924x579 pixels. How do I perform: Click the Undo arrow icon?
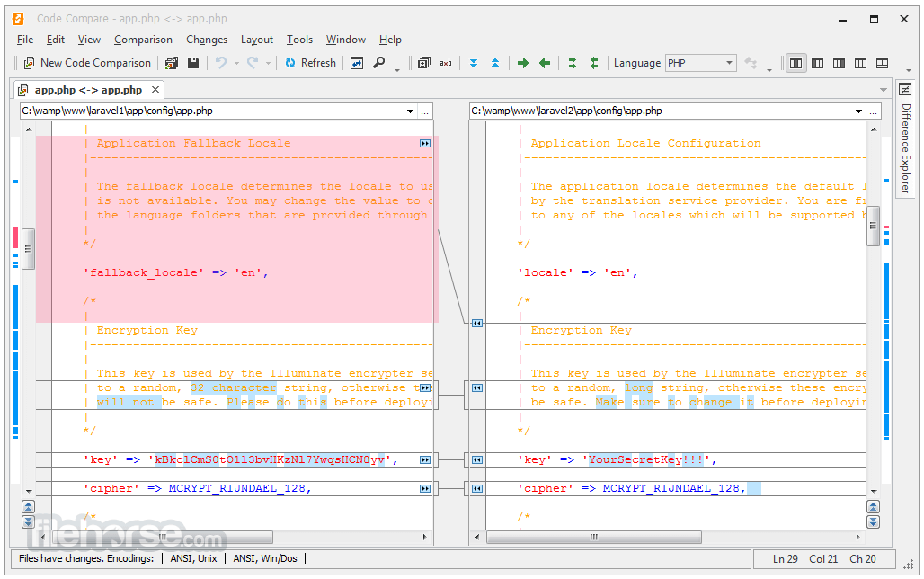click(x=221, y=63)
